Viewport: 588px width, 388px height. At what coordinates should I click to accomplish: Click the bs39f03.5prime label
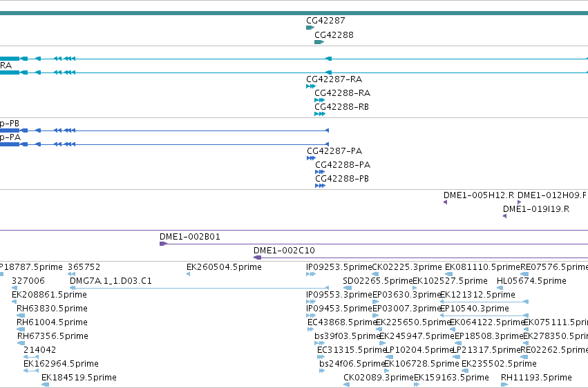point(348,336)
